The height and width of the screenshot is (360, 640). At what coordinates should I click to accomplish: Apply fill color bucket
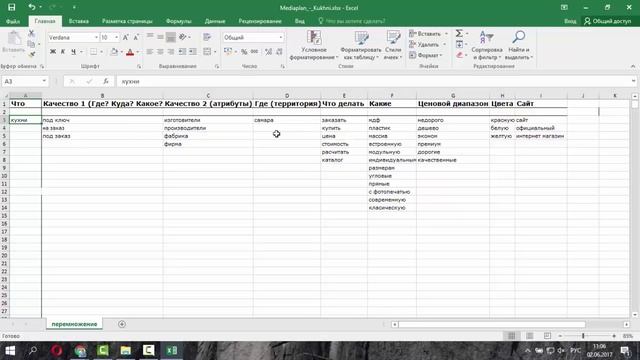(x=114, y=52)
